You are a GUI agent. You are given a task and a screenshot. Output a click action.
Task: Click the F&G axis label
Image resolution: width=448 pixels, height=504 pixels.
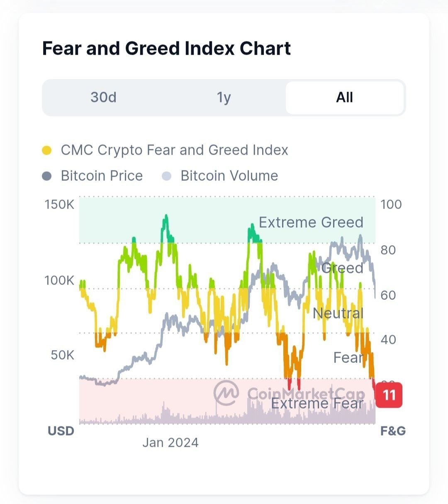click(393, 431)
